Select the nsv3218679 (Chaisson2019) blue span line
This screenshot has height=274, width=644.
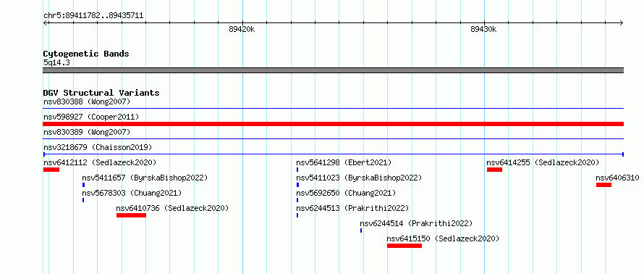(x=333, y=154)
